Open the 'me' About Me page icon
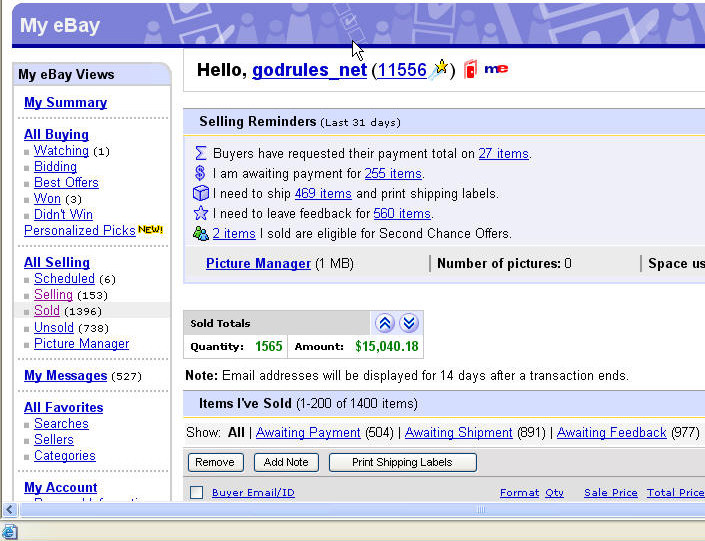Image resolution: width=705 pixels, height=541 pixels. click(x=496, y=69)
